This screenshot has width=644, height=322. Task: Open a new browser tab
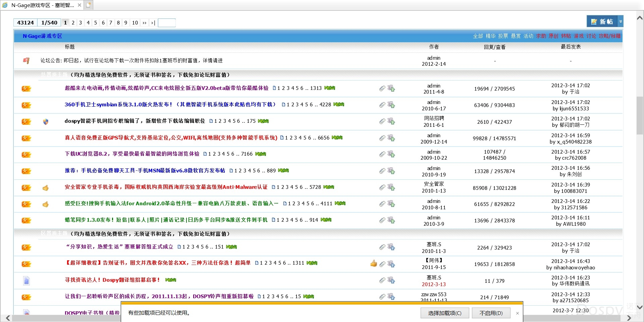point(88,5)
